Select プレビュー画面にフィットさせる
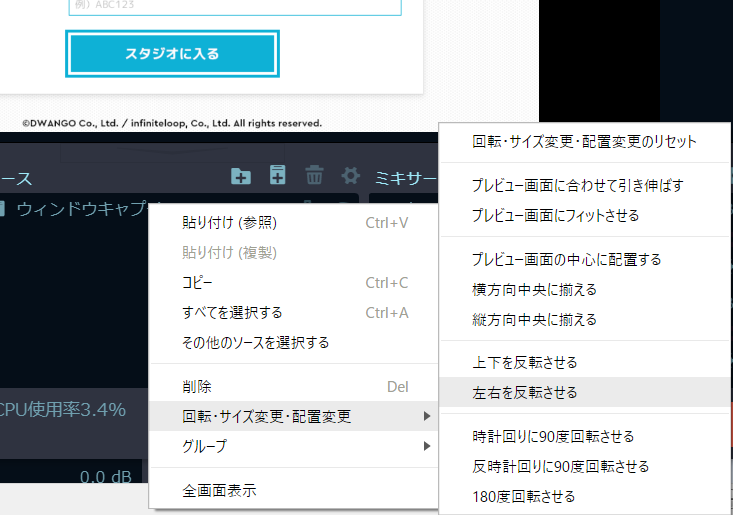Screen dimensions: 733x515 585,215
